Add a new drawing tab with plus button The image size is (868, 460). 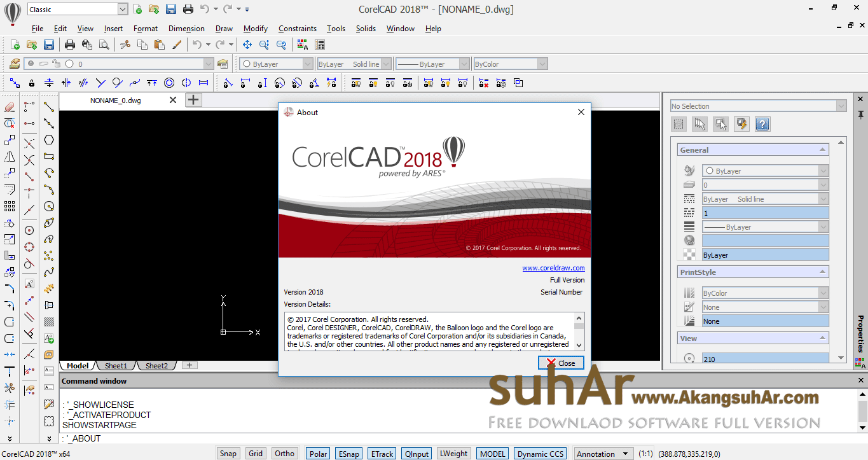pos(193,100)
